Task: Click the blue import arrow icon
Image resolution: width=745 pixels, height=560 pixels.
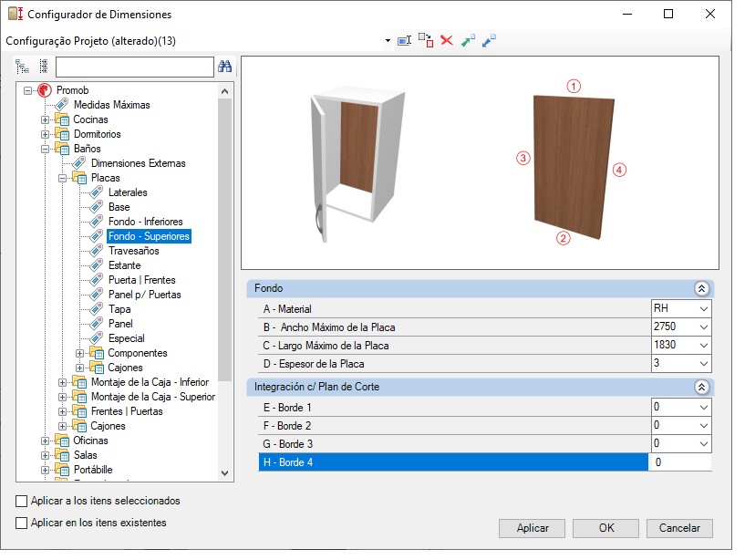Action: tap(489, 41)
